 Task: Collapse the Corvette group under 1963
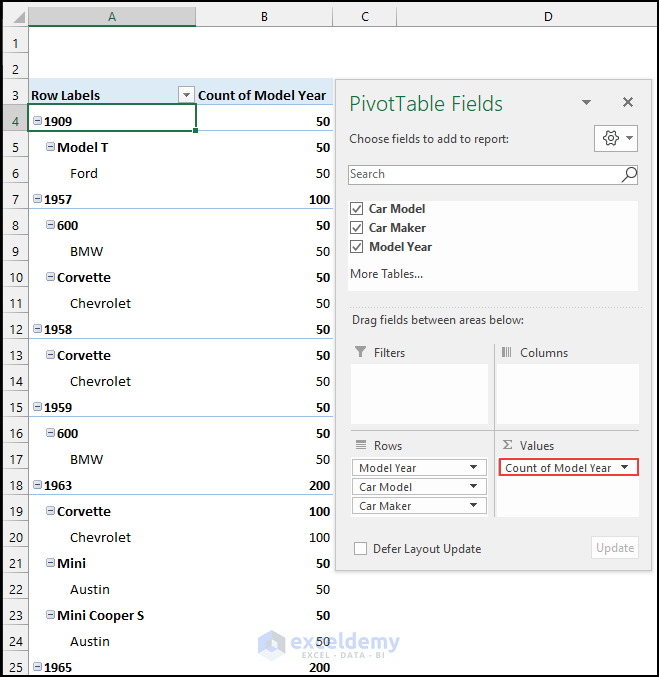[51, 511]
